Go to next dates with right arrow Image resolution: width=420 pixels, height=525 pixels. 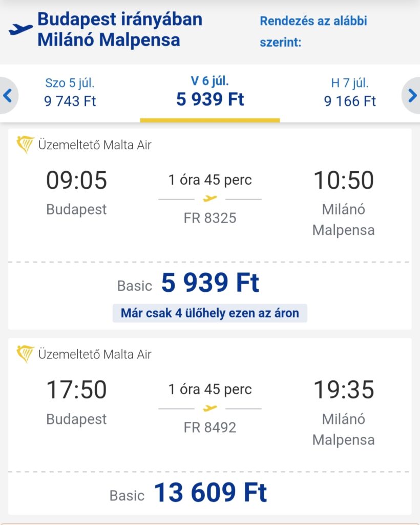412,96
